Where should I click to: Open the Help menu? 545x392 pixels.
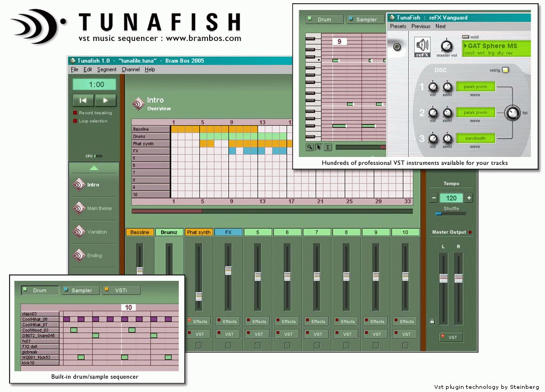click(x=150, y=70)
